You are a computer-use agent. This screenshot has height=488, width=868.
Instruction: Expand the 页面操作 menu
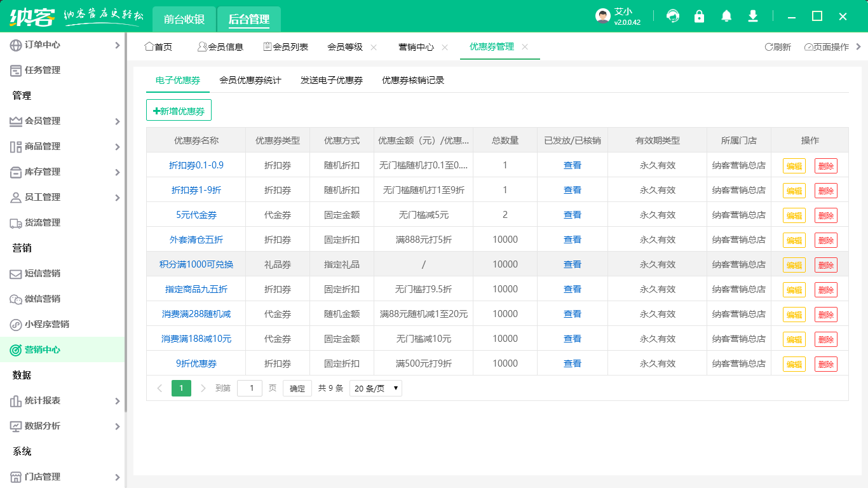tap(827, 47)
